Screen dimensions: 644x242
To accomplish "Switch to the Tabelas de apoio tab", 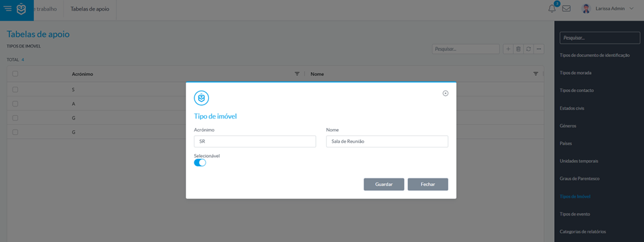I will point(90,9).
